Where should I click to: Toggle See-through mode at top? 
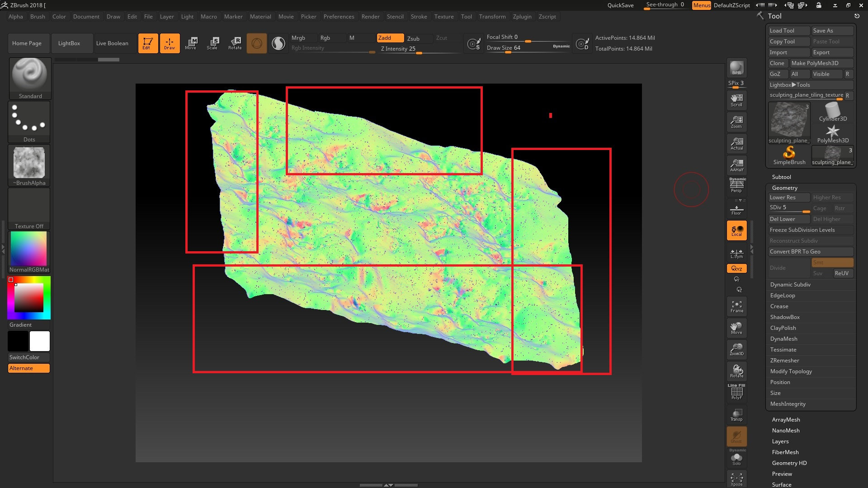tap(664, 5)
